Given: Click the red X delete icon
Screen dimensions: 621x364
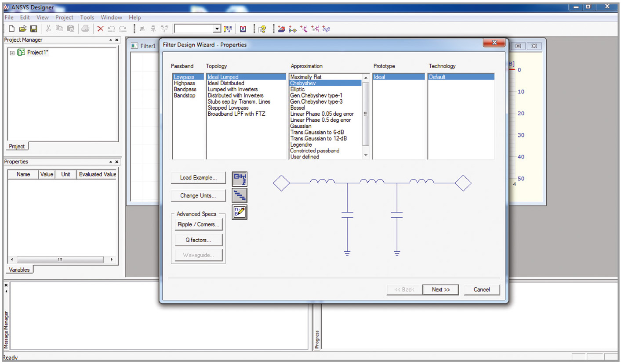Looking at the screenshot, I should pyautogui.click(x=100, y=29).
